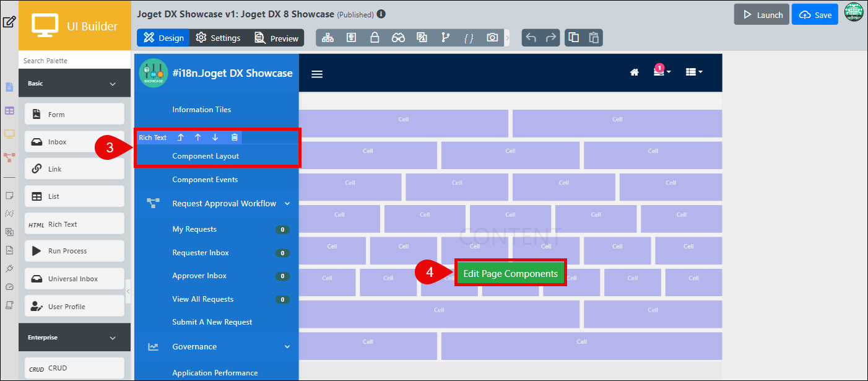Image resolution: width=868 pixels, height=381 pixels.
Task: Select the Universal Inbox palette element
Action: [x=74, y=279]
